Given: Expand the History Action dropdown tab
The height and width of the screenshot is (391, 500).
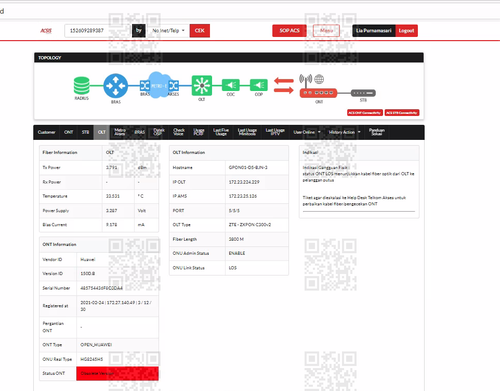Looking at the screenshot, I should (x=344, y=132).
